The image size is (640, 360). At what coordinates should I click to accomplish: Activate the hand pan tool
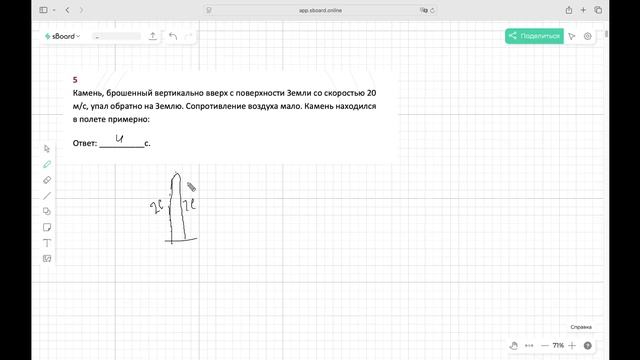pyautogui.click(x=514, y=346)
